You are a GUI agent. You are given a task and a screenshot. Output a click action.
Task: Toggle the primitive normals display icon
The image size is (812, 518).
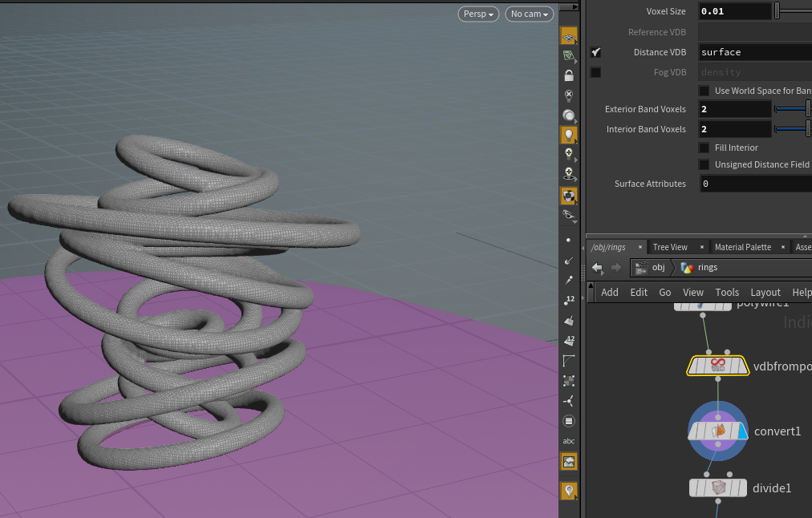click(569, 321)
